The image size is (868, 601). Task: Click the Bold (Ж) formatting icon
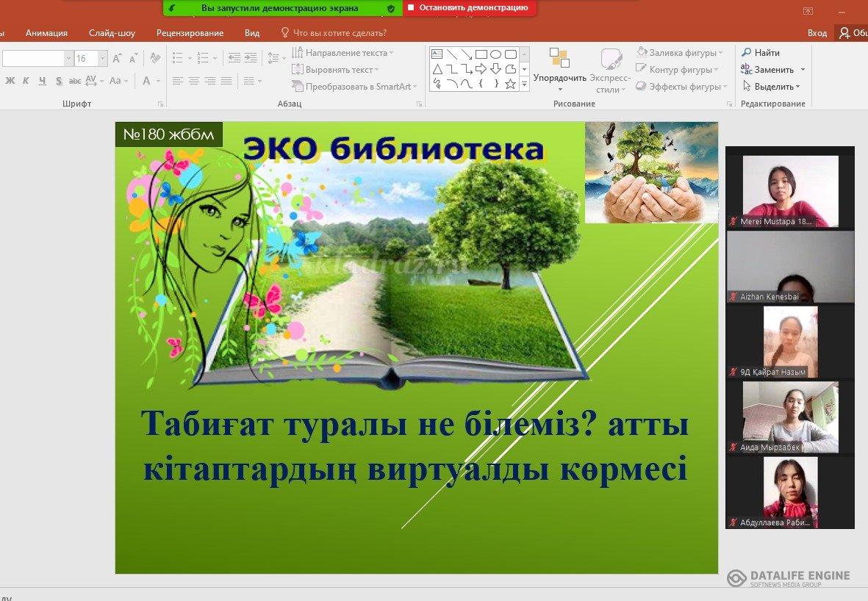coord(10,81)
